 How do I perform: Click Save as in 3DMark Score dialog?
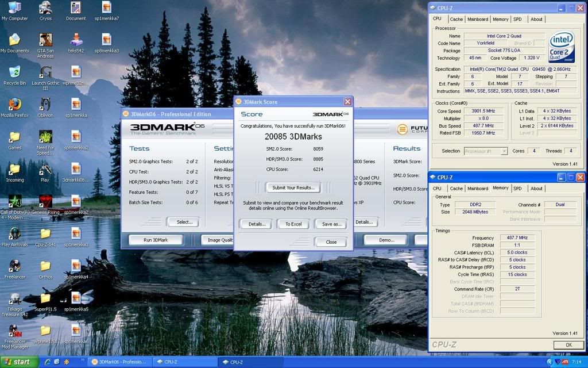tap(331, 224)
